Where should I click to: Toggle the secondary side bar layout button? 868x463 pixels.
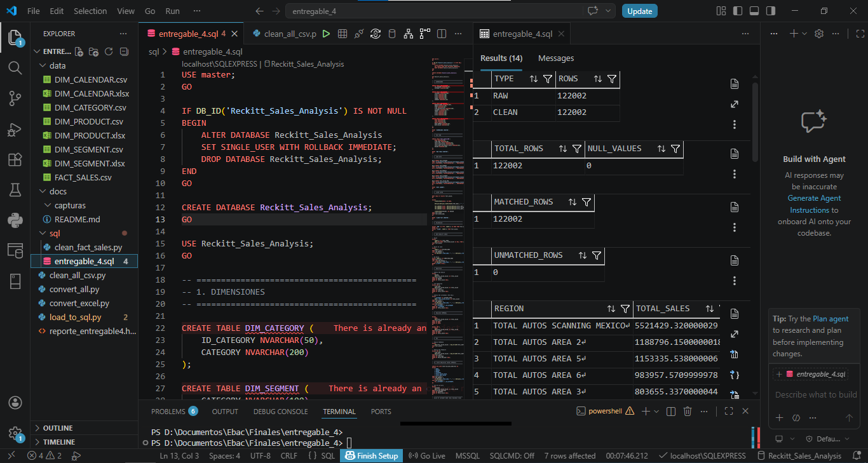(770, 11)
